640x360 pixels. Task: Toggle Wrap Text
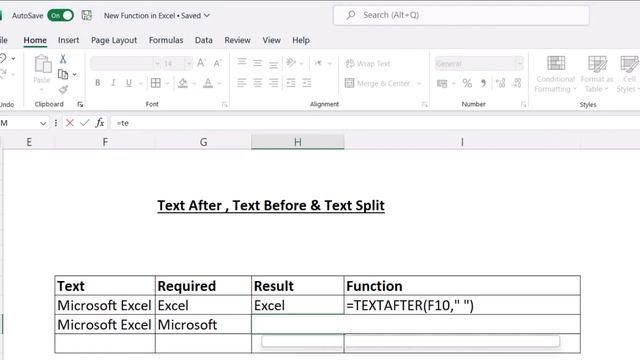368,64
